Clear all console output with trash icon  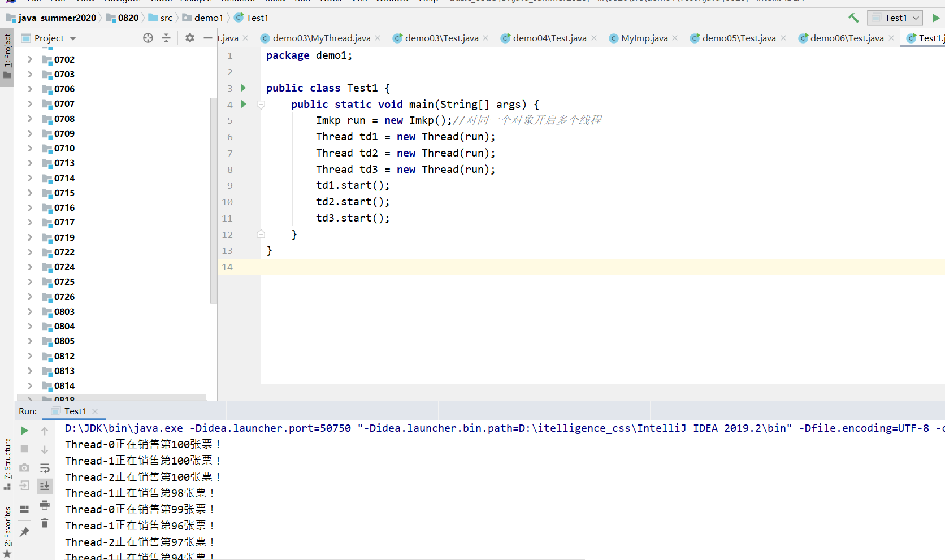click(45, 523)
